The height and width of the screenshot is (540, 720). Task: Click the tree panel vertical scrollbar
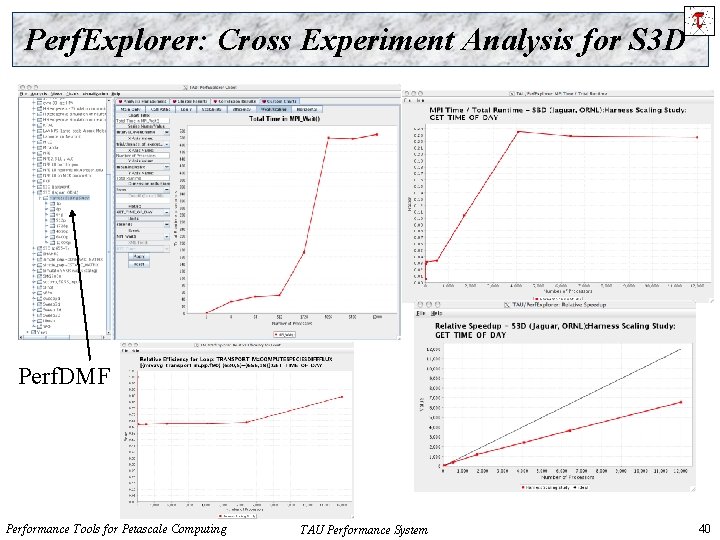tap(109, 216)
